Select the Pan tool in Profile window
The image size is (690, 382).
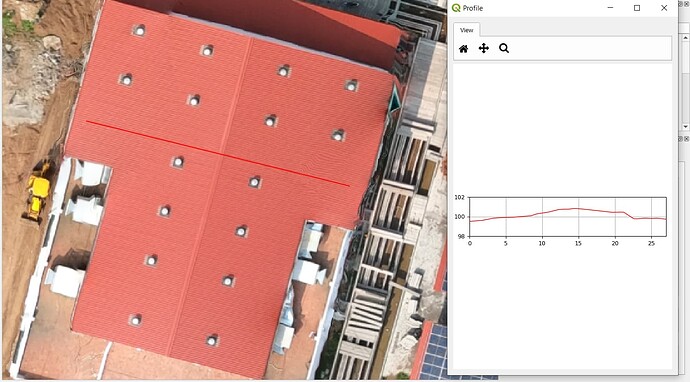(x=484, y=48)
